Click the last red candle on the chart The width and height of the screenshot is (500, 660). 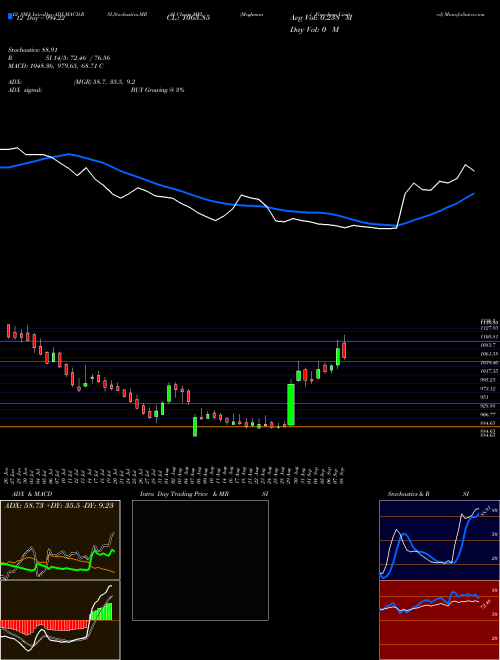(x=344, y=350)
